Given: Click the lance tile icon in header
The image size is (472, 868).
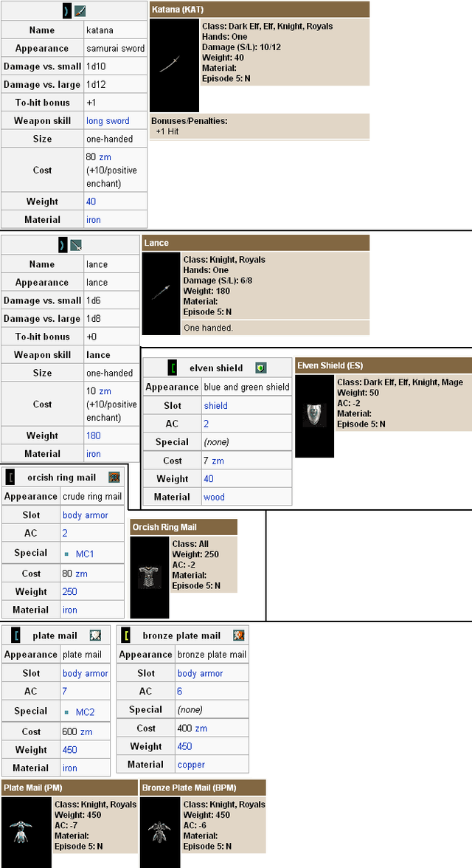Looking at the screenshot, I should pos(77,245).
